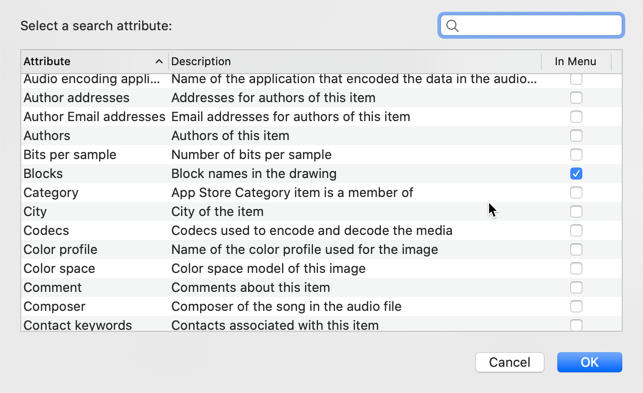The width and height of the screenshot is (643, 393).
Task: Select the Category attribute row
Action: point(322,192)
